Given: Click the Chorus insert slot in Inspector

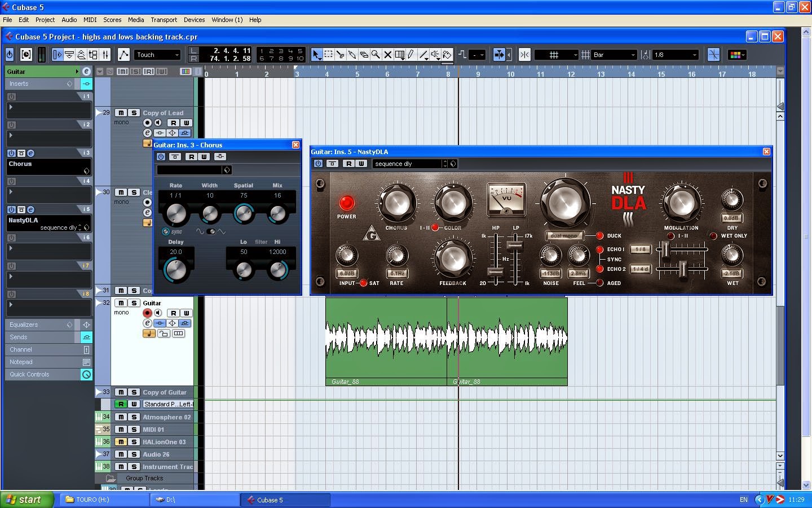Looking at the screenshot, I should pyautogui.click(x=48, y=167).
